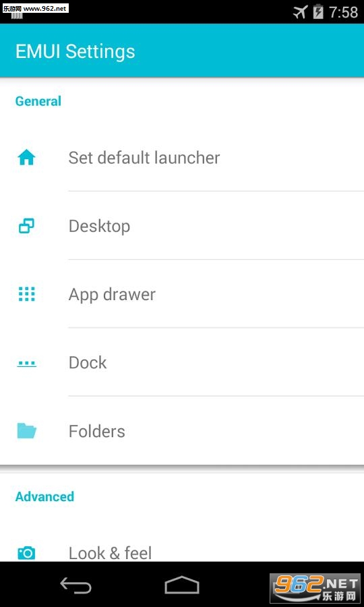Tap the battery charging status icon

[x=318, y=11]
